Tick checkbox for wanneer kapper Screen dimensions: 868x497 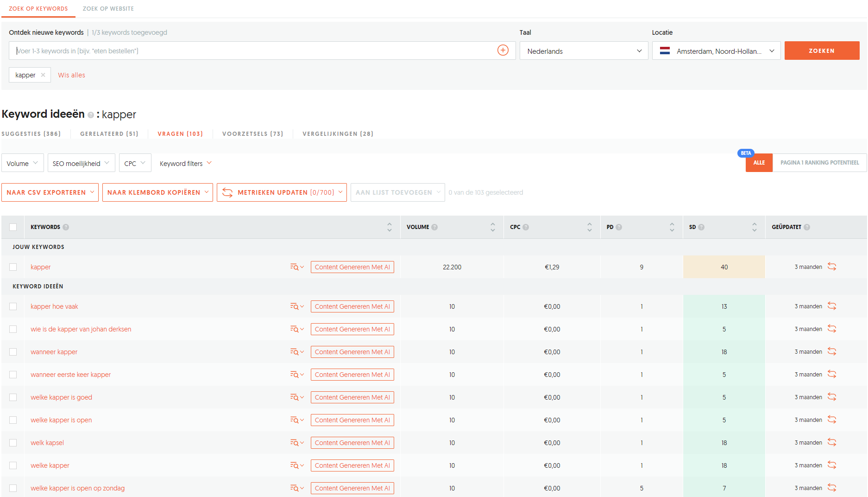click(13, 352)
